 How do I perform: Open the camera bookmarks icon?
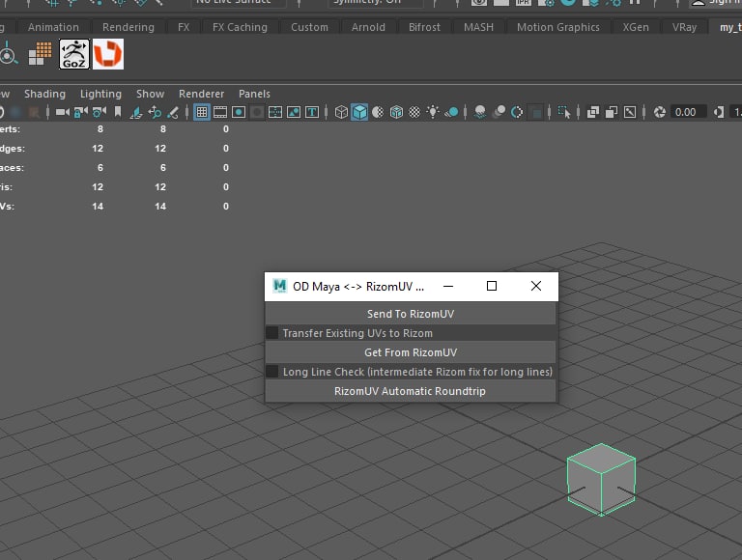tap(118, 112)
